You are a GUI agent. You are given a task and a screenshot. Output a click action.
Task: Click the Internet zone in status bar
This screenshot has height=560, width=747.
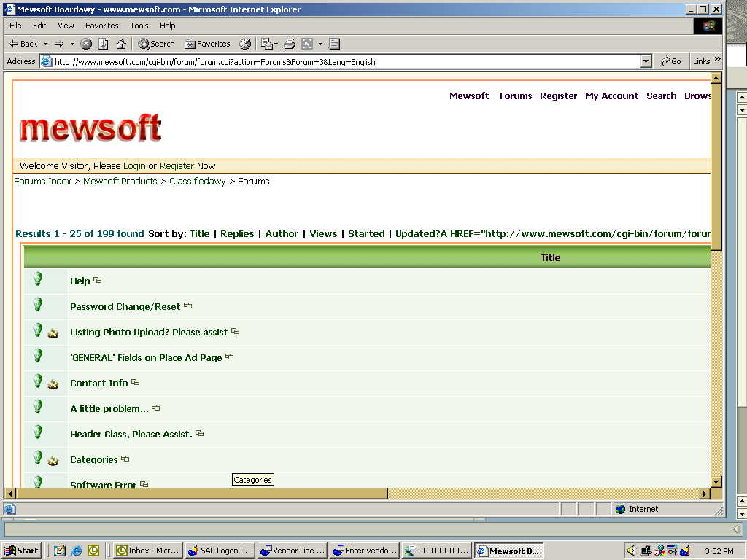637,509
